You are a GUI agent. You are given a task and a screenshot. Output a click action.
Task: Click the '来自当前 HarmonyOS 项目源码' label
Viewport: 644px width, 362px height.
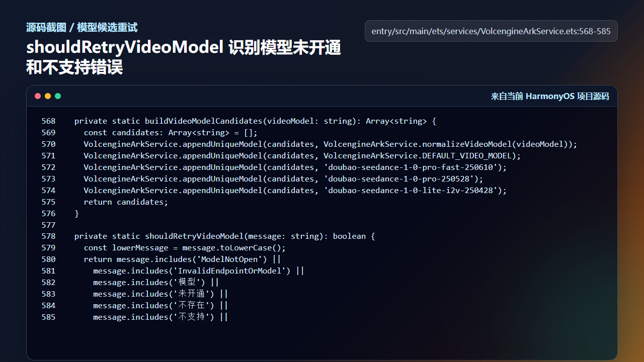point(550,97)
